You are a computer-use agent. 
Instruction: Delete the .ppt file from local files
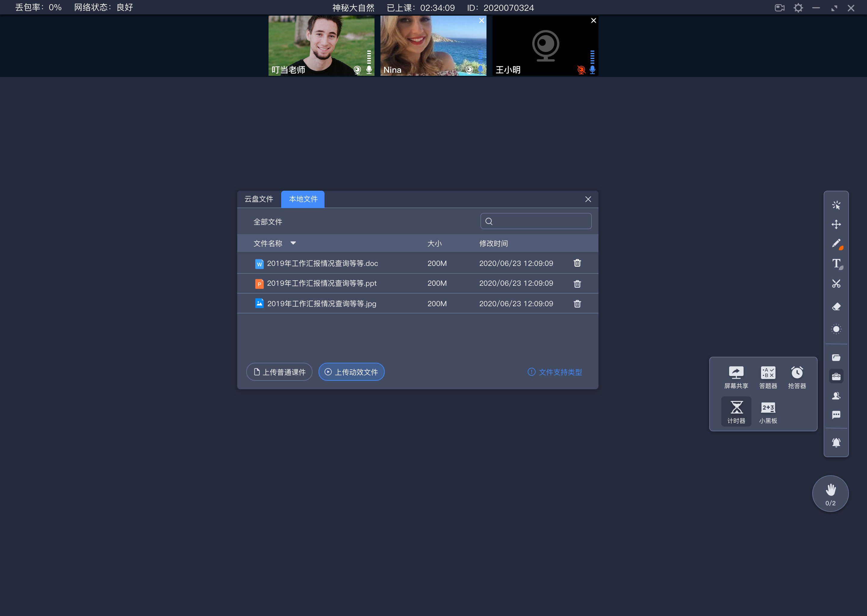pyautogui.click(x=577, y=283)
